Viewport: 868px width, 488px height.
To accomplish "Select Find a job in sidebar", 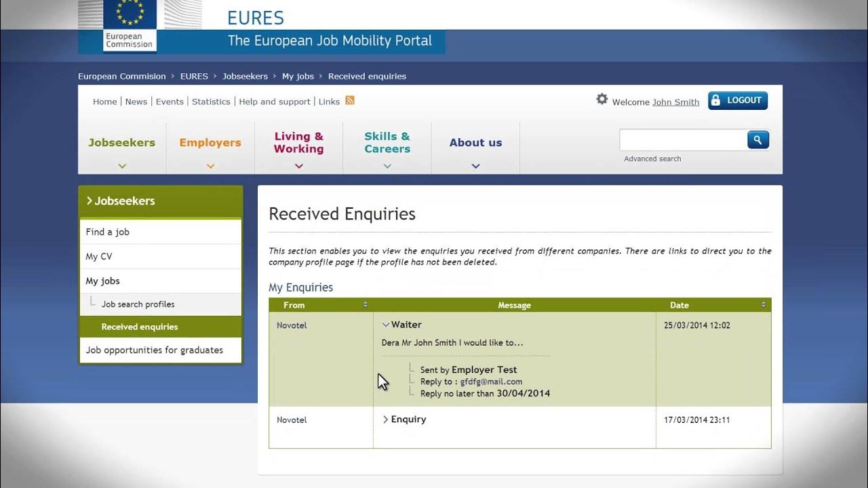I will pos(108,232).
